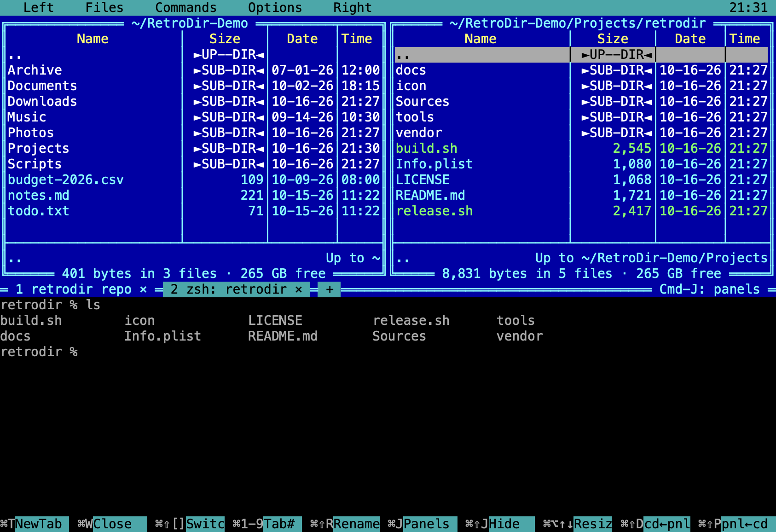Click the Tab# shortcut in bottom bar
Screen dimensions: 776x532
[267, 524]
